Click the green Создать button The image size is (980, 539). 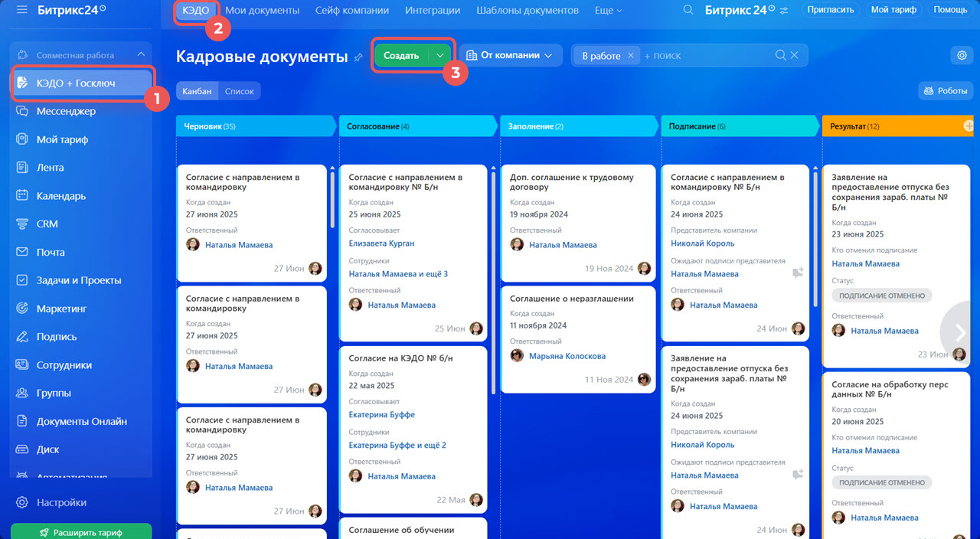click(401, 56)
